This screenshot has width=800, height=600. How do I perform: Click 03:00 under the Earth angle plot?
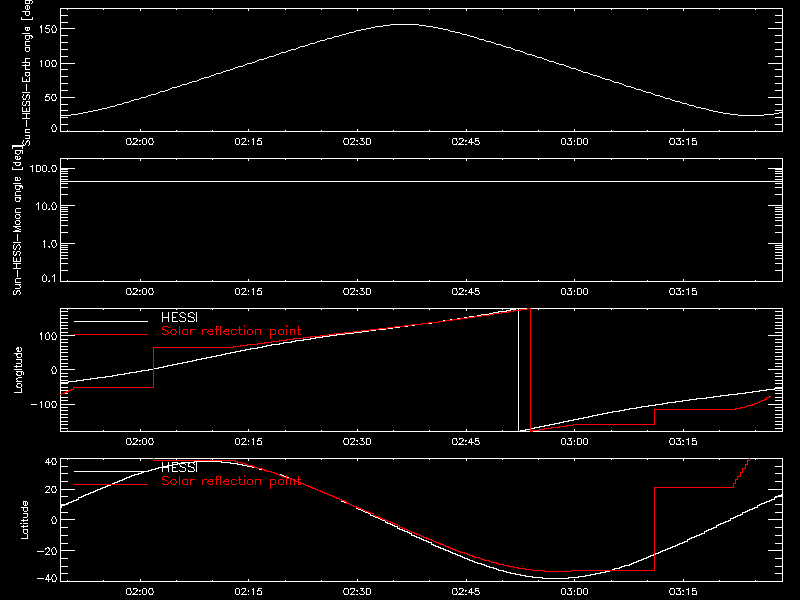[x=574, y=141]
